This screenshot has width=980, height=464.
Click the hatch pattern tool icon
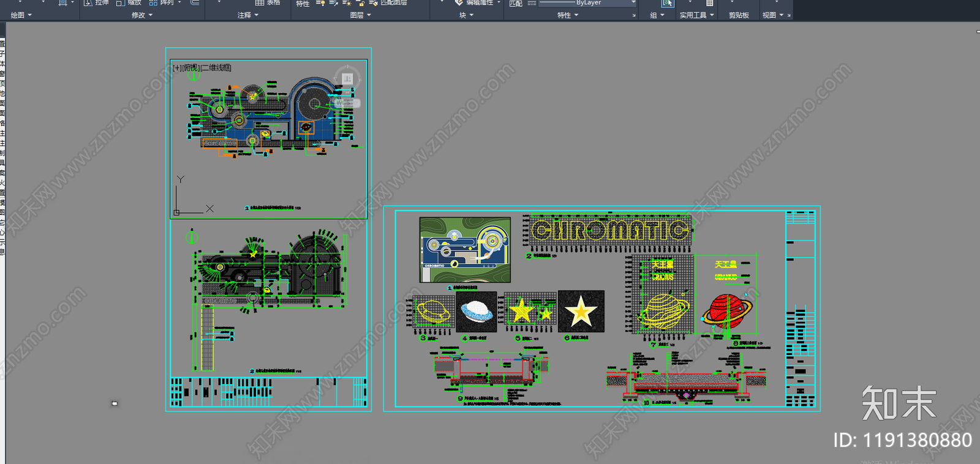pos(62,2)
